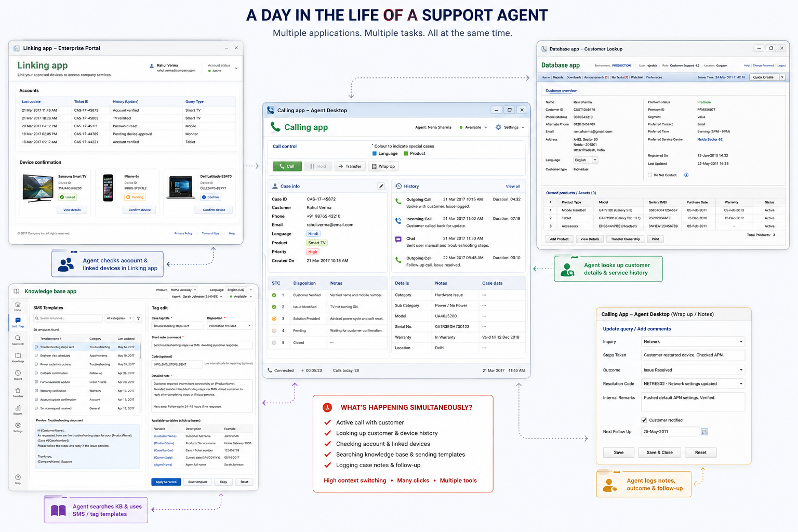Toggle Warranty verification template row icon
Image resolution: width=798 pixels, height=532 pixels.
(36, 391)
